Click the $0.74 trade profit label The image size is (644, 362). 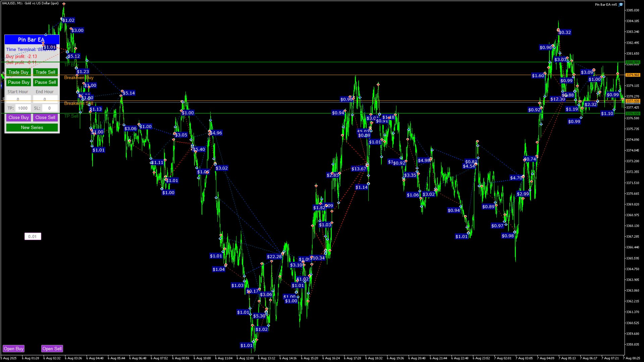[530, 159]
